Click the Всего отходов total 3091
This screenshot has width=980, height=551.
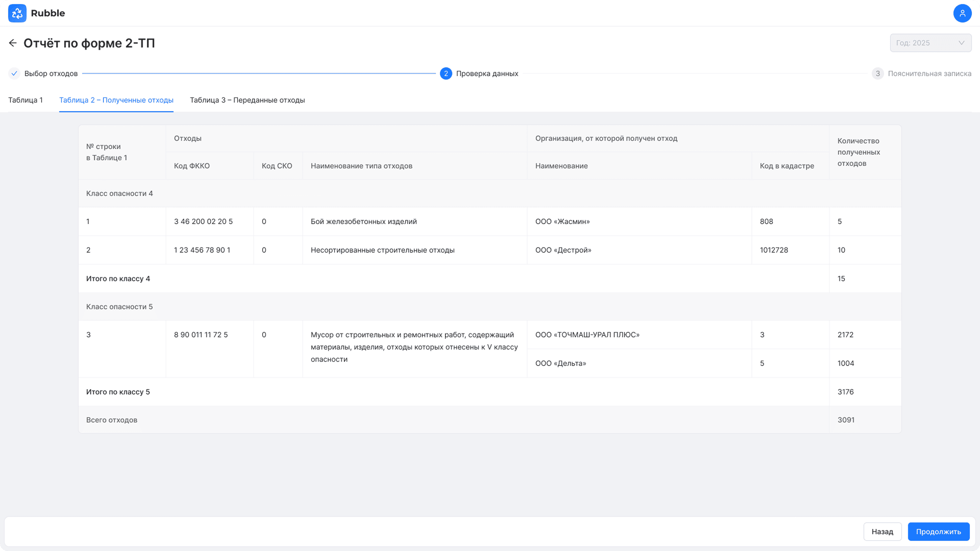click(846, 420)
